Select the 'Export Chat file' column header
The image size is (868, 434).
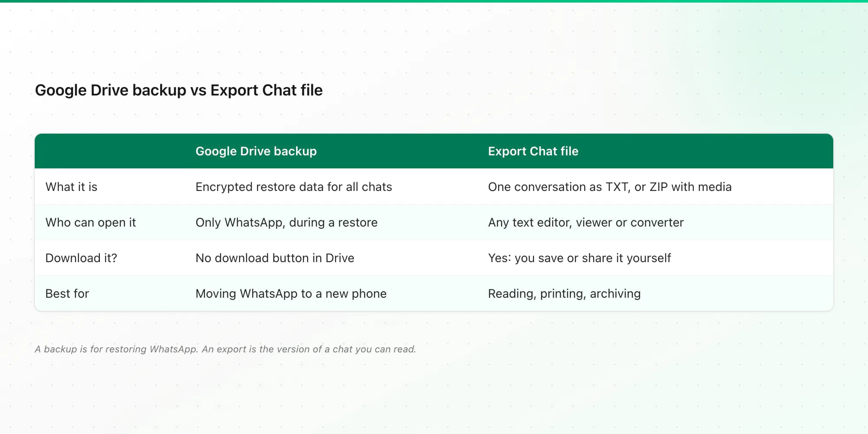pos(533,151)
